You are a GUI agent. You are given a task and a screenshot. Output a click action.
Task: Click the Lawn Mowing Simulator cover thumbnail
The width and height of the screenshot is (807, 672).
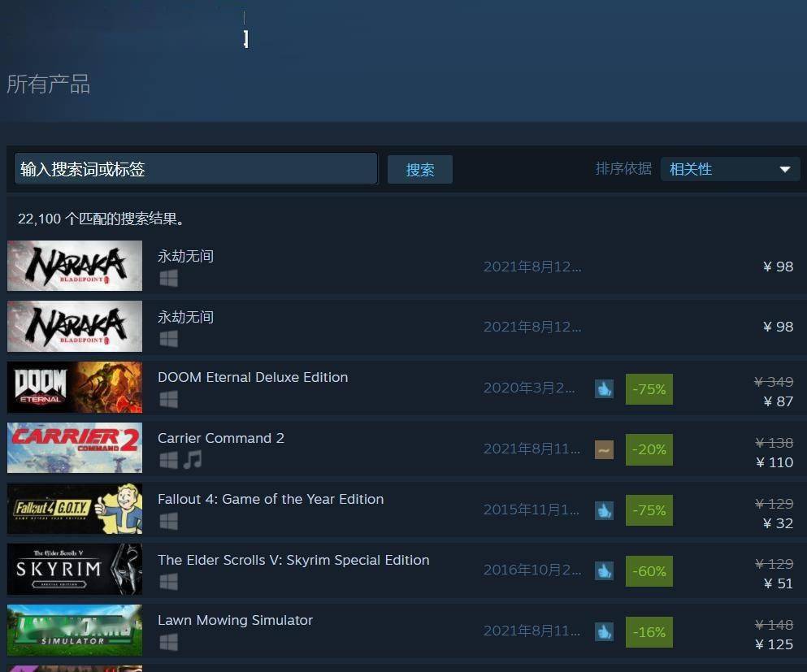75,630
